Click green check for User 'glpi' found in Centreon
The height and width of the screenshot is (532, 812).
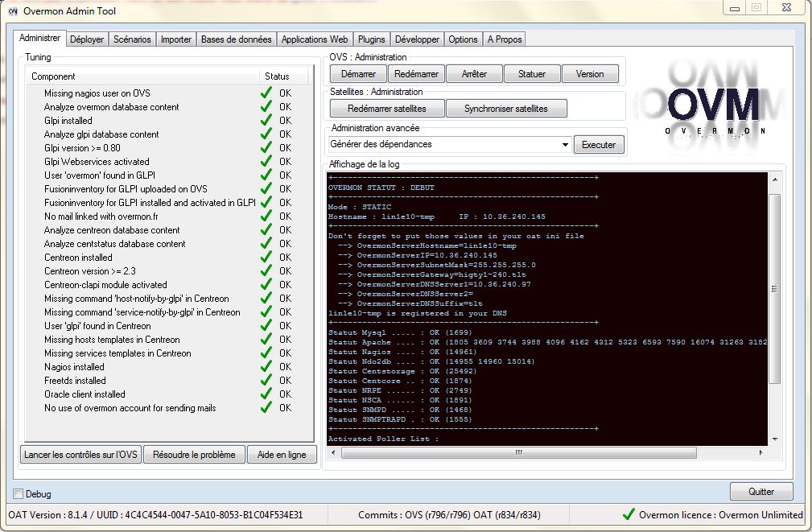coord(266,326)
